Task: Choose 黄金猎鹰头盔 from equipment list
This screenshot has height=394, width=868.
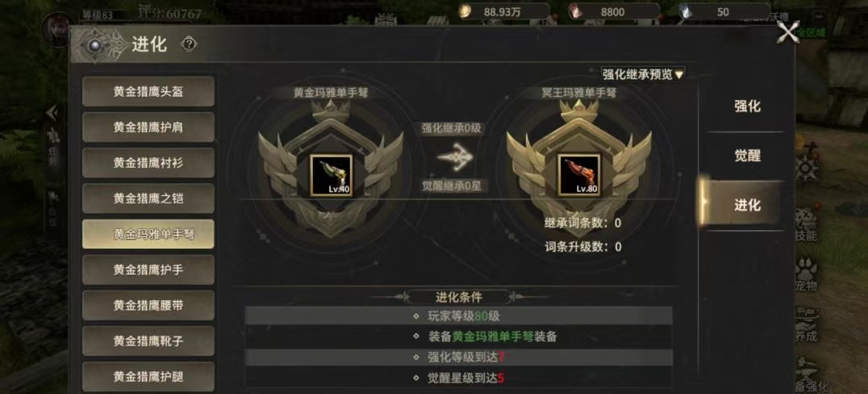Action: tap(148, 91)
